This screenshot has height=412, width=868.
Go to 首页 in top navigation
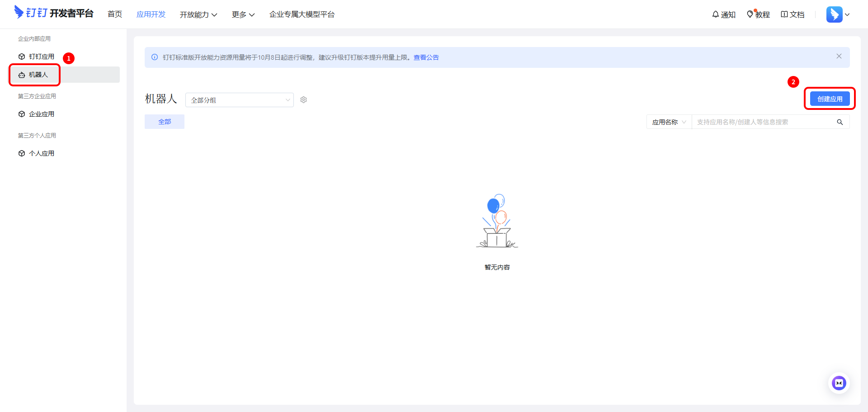(115, 14)
